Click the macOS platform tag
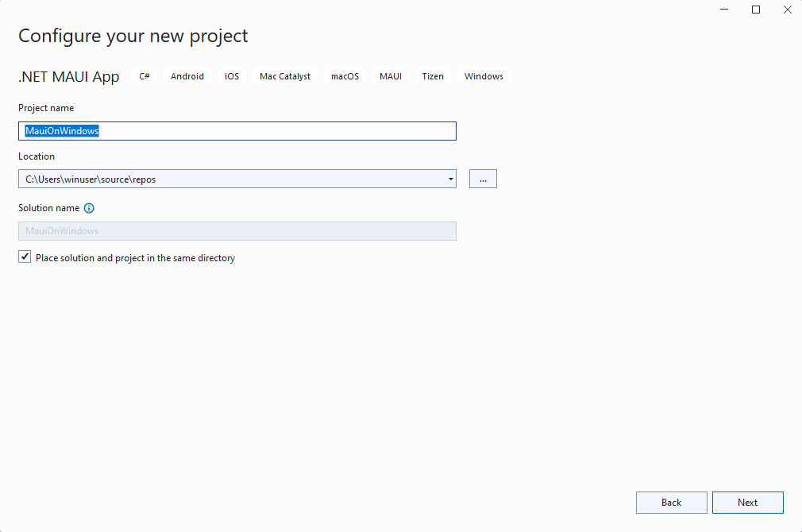 coord(345,76)
